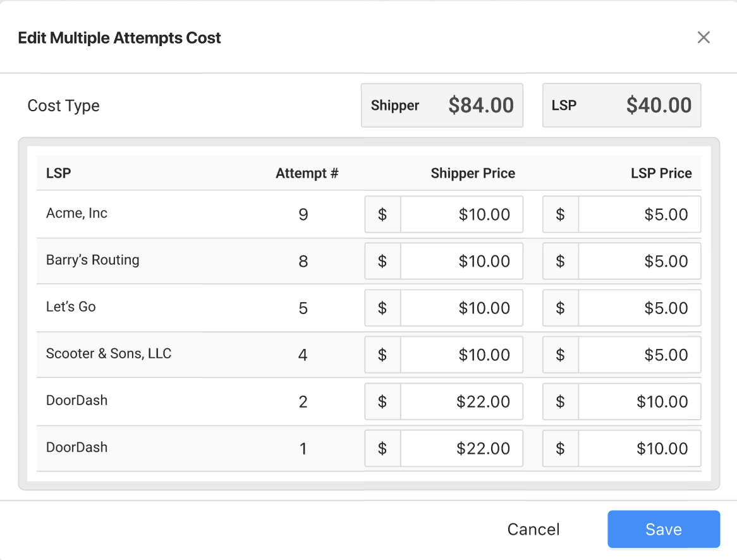Click the LSP column header
The height and width of the screenshot is (560, 737).
pyautogui.click(x=58, y=173)
